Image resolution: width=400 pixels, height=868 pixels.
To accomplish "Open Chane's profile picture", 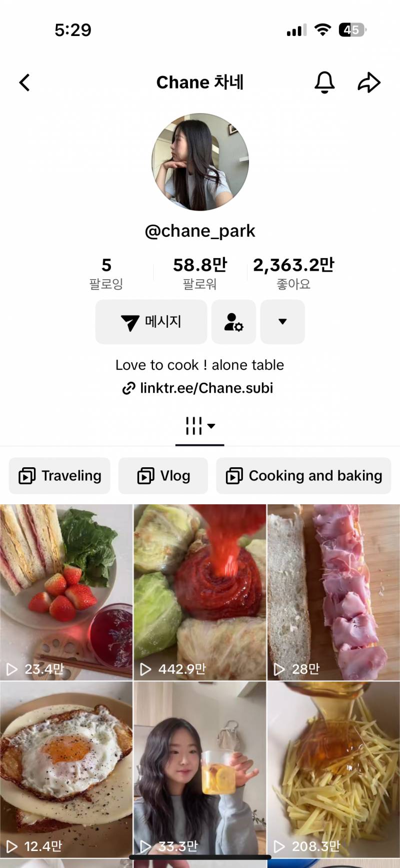I will click(x=200, y=162).
